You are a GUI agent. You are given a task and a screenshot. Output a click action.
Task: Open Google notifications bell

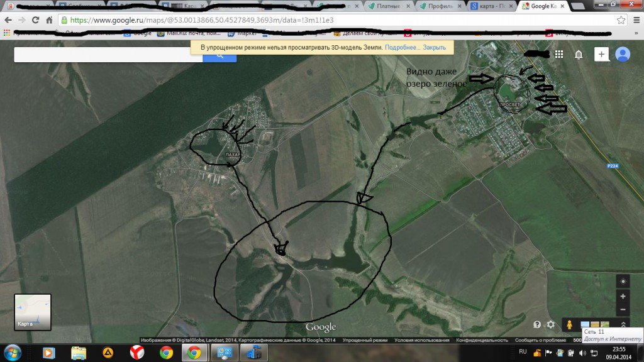[579, 55]
